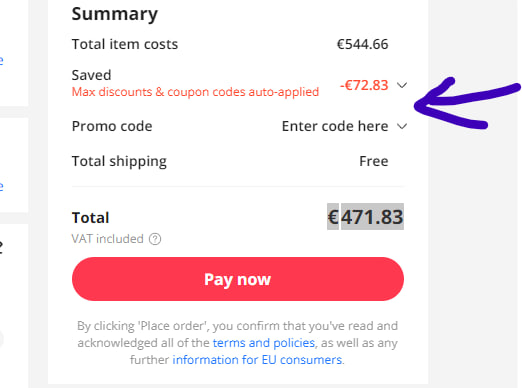Open the Promo code dropdown arrow
Viewport: 522px width, 388px height.
click(402, 127)
